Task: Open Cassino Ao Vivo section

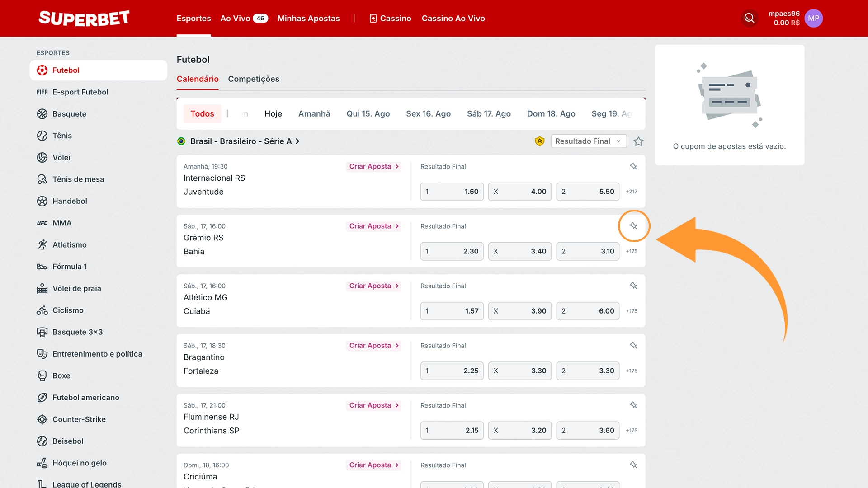Action: (x=453, y=19)
